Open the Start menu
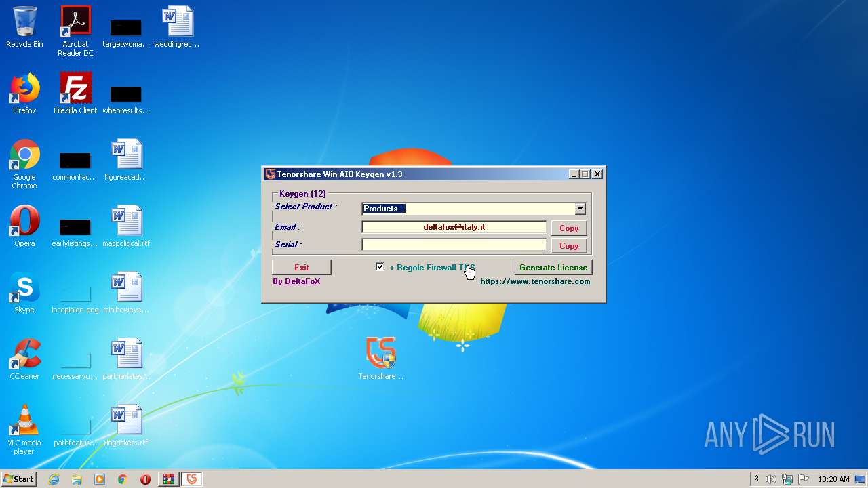Screen dimensions: 868x488 (18, 479)
